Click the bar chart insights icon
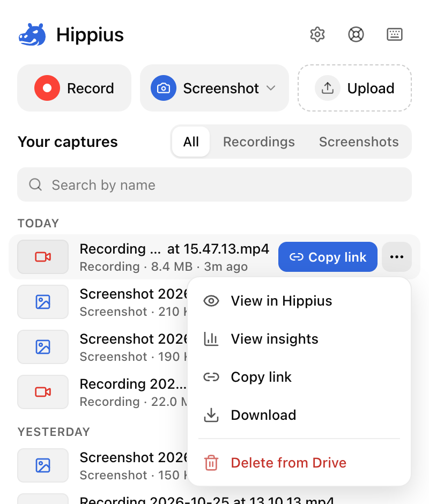429x504 pixels. [x=211, y=339]
